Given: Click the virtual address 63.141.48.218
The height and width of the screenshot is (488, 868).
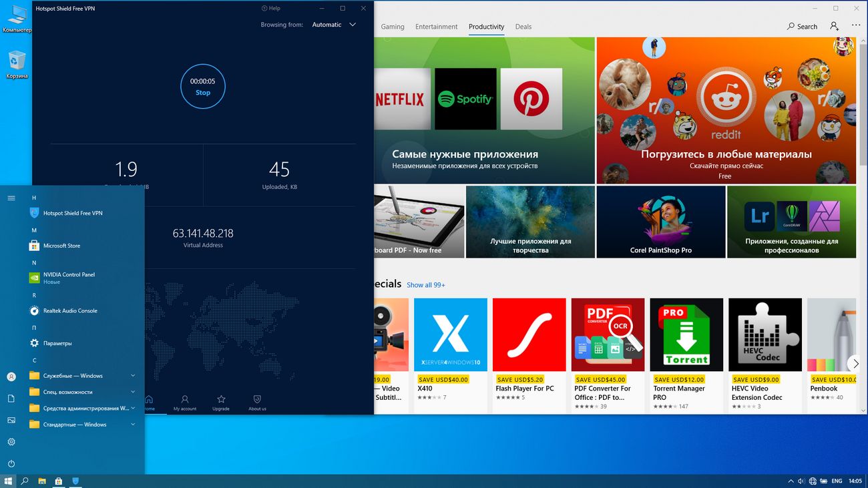Looking at the screenshot, I should click(x=203, y=233).
